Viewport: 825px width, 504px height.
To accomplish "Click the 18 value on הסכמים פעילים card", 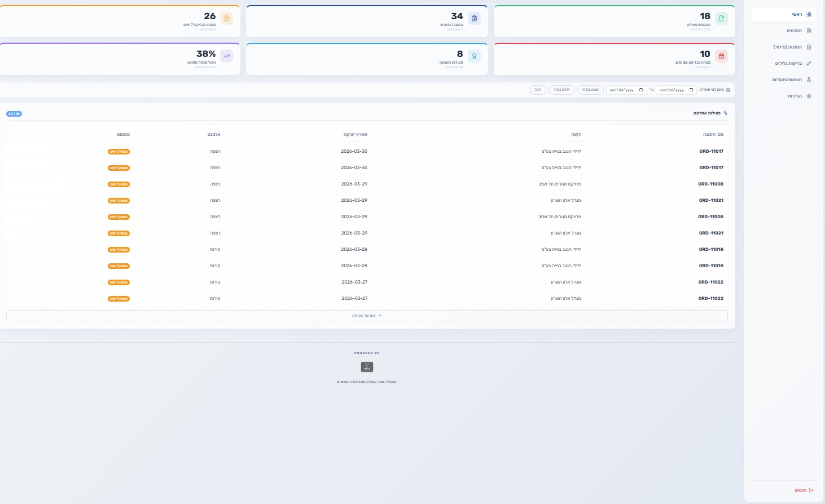I will tap(705, 16).
